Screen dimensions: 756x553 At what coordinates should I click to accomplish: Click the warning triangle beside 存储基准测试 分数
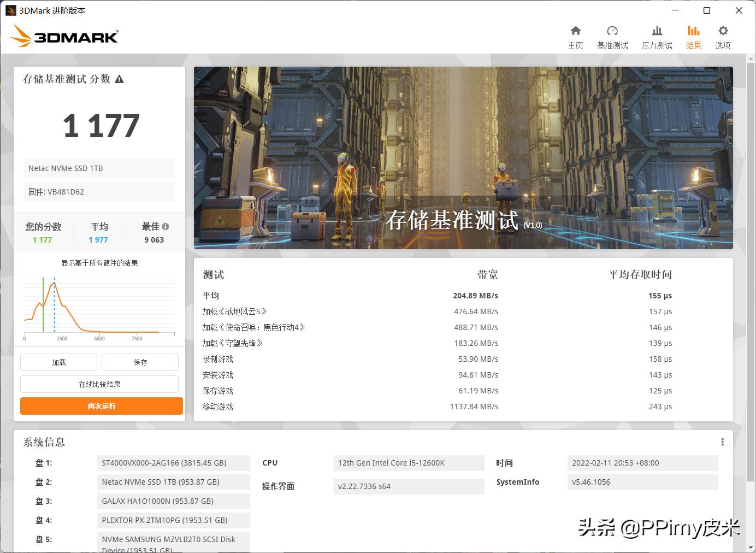pyautogui.click(x=119, y=79)
